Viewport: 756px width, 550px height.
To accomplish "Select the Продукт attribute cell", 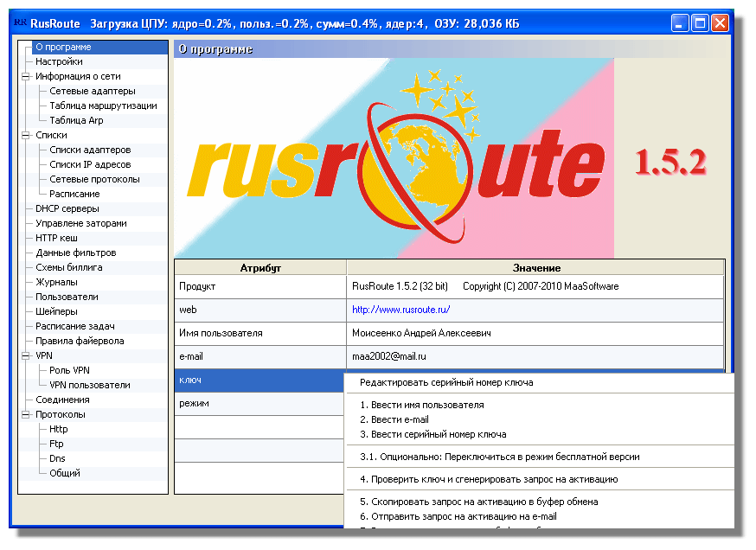I will [x=260, y=286].
